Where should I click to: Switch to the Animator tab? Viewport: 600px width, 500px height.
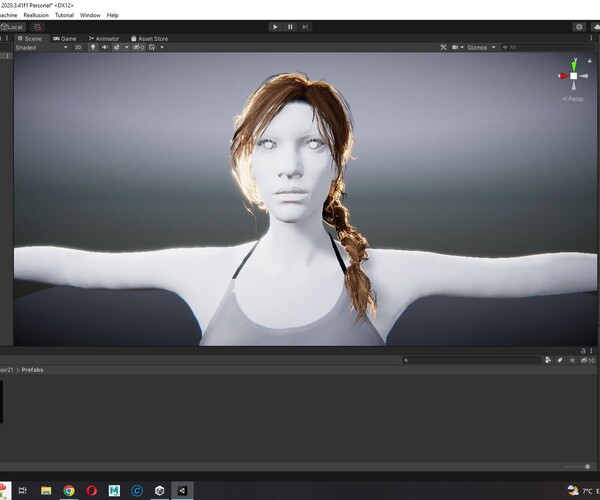[x=104, y=39]
